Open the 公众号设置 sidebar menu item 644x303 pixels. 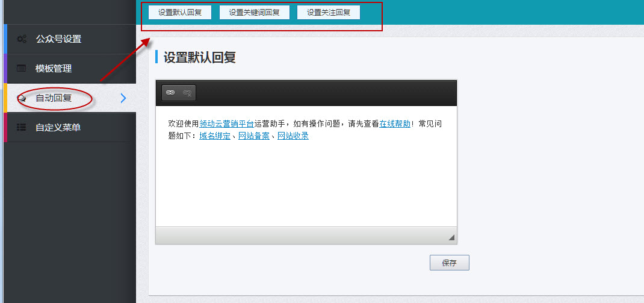(58, 39)
